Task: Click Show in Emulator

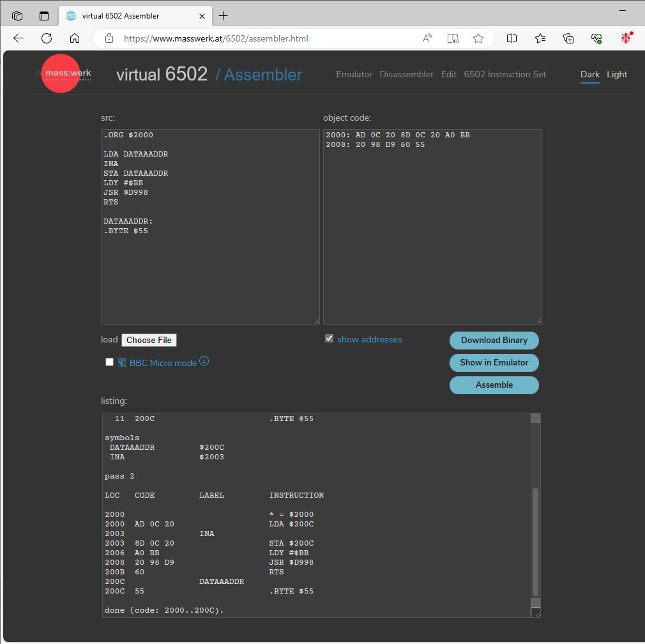Action: [494, 362]
